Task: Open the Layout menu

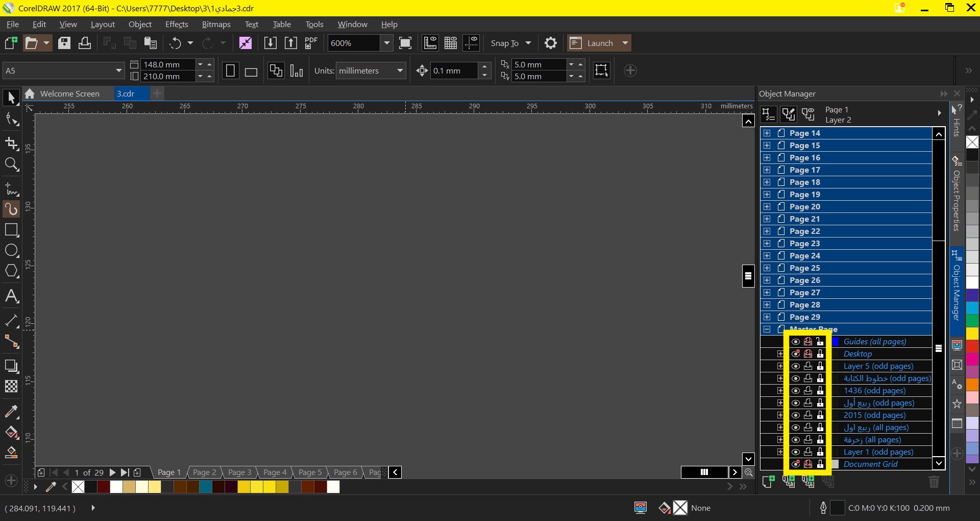Action: click(103, 24)
